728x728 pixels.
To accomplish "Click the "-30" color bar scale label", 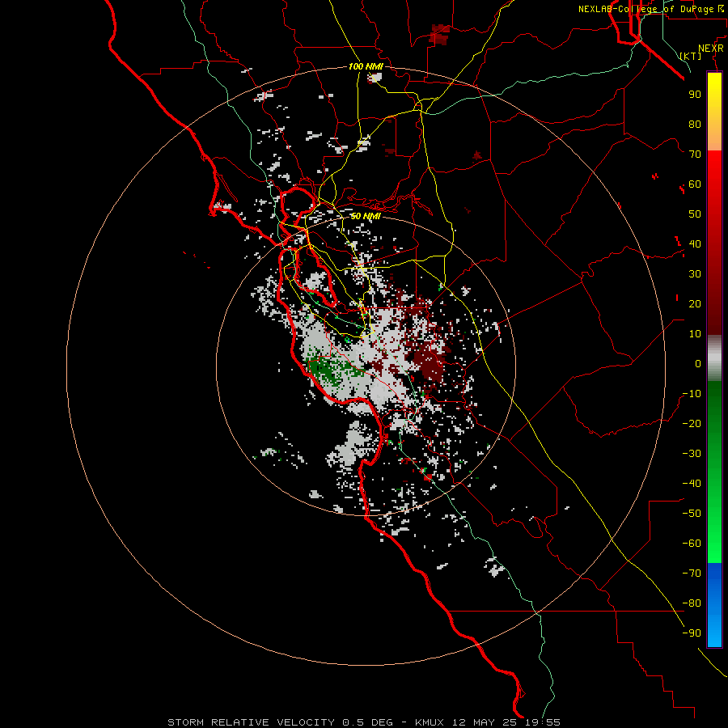I will (x=692, y=453).
